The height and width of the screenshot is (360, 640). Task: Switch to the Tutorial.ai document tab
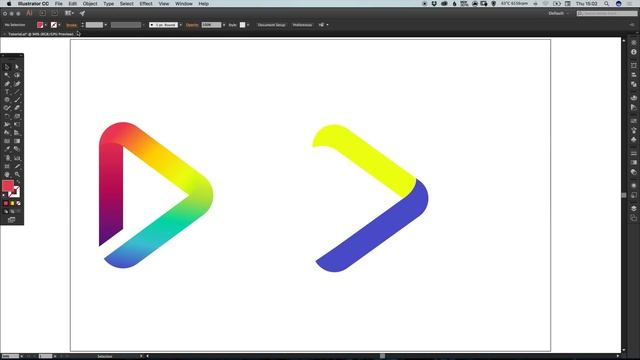click(41, 34)
